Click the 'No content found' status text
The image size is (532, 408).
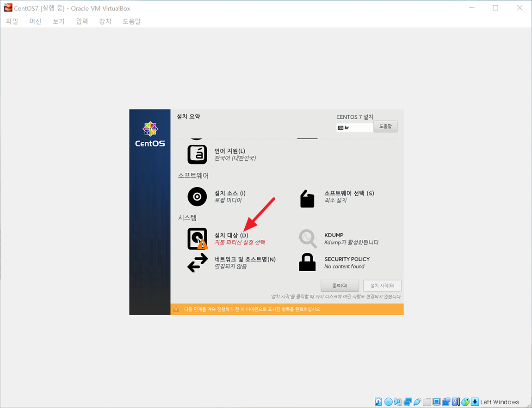[x=344, y=266]
